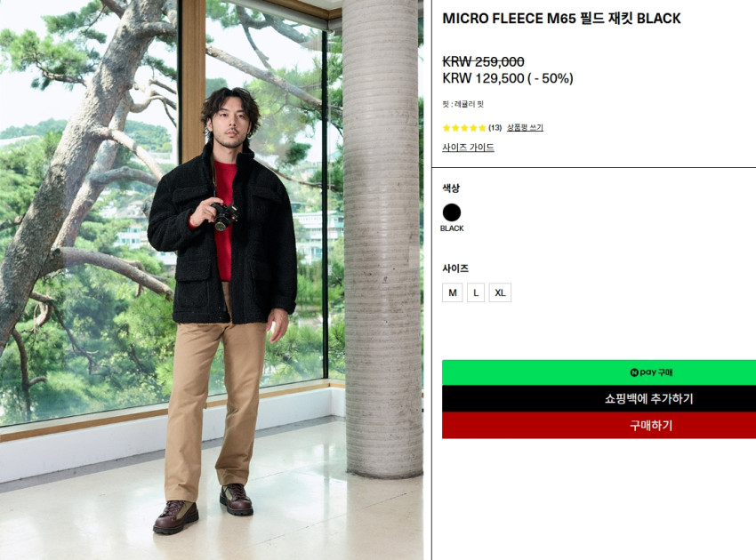Image resolution: width=756 pixels, height=560 pixels.
Task: Click the model product photo
Action: point(212,280)
